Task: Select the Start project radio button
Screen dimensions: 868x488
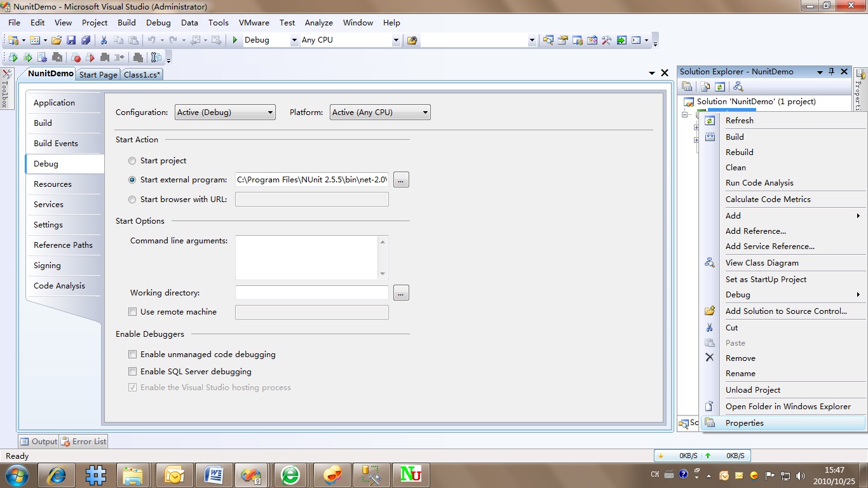Action: click(132, 161)
